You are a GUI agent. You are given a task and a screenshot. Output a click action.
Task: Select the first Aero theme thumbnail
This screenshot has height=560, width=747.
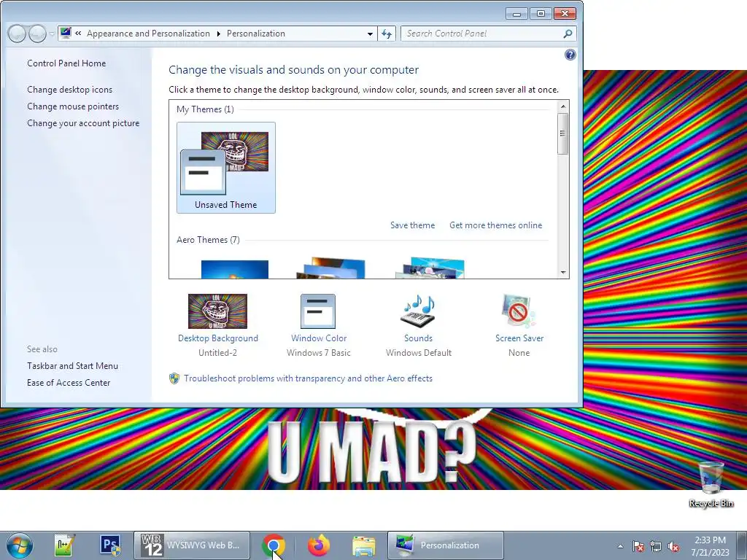click(x=234, y=270)
